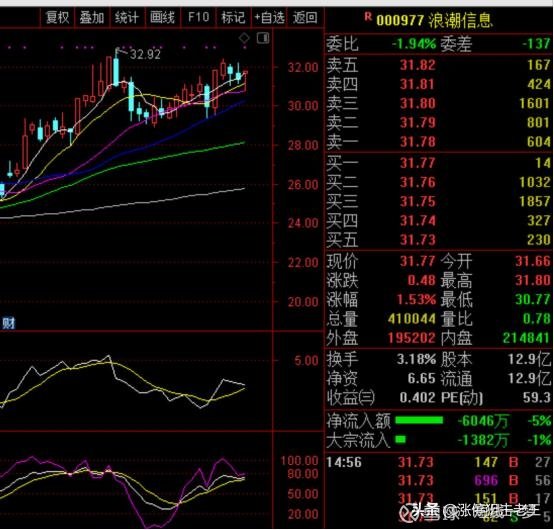Open F10 company info
Viewport: 554px width, 530px height.
198,17
